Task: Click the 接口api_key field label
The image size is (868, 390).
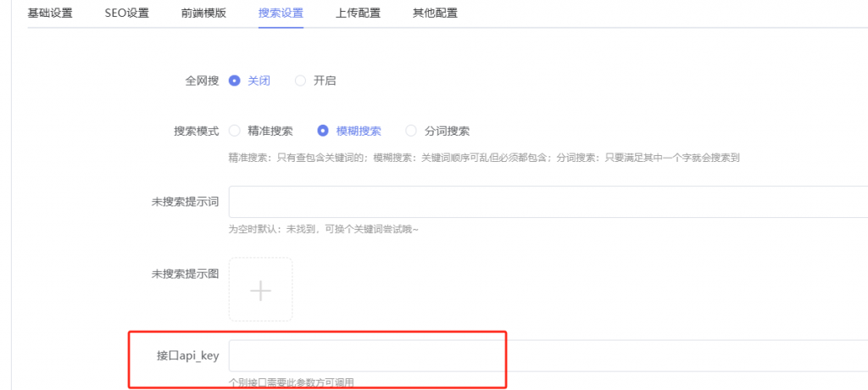Action: [x=188, y=356]
